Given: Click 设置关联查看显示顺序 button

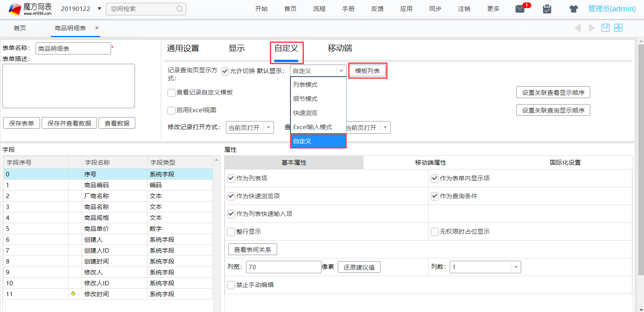Looking at the screenshot, I should point(553,92).
